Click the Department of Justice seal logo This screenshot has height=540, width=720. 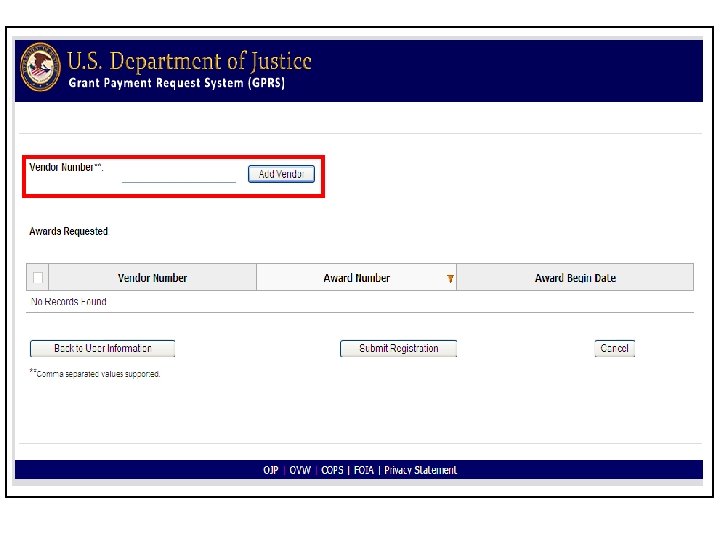click(x=40, y=67)
